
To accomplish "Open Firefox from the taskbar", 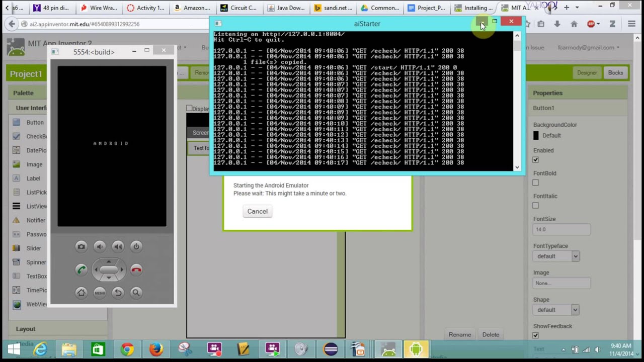I will point(156,349).
